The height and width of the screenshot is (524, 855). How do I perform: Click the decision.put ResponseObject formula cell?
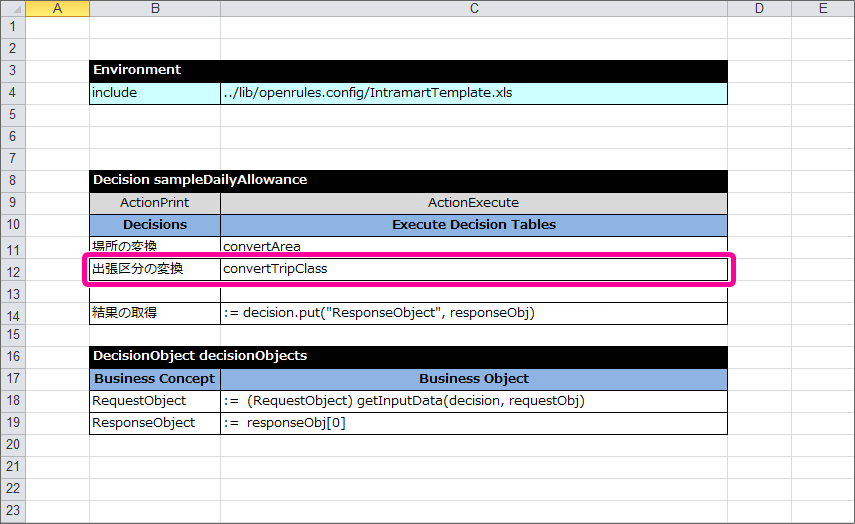[473, 313]
